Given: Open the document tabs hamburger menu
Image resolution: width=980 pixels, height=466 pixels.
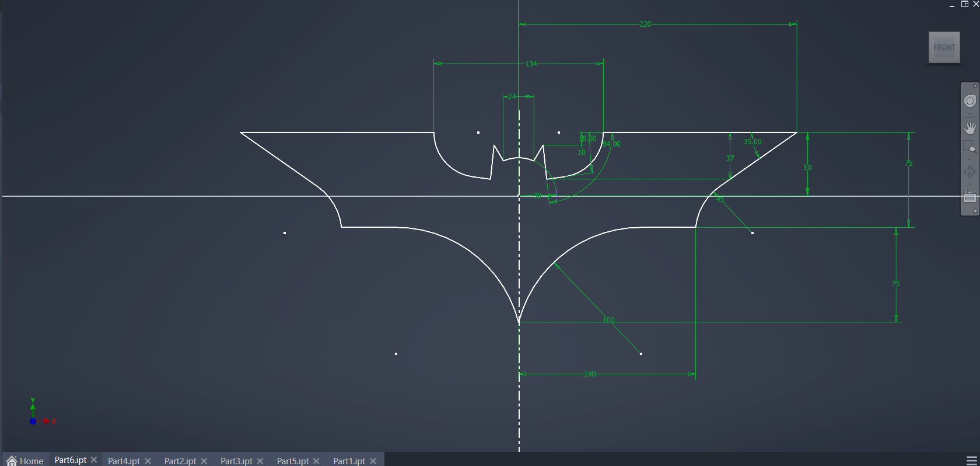Looking at the screenshot, I should [x=971, y=460].
